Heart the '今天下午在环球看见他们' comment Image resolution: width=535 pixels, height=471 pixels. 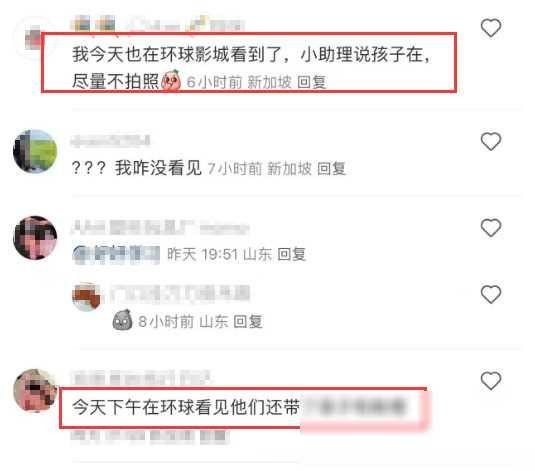(491, 381)
